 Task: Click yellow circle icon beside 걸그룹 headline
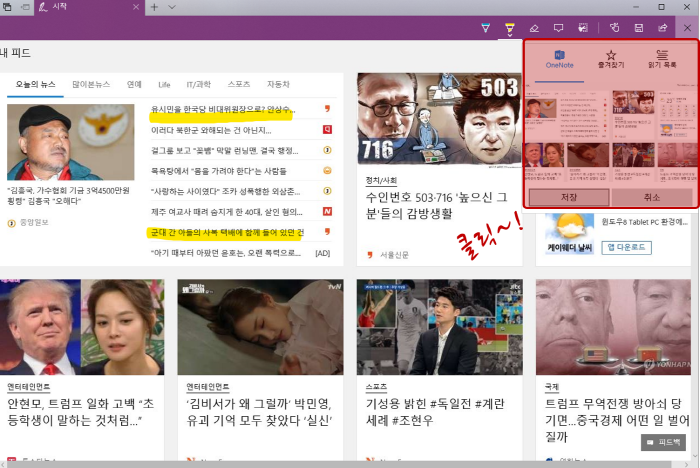327,150
